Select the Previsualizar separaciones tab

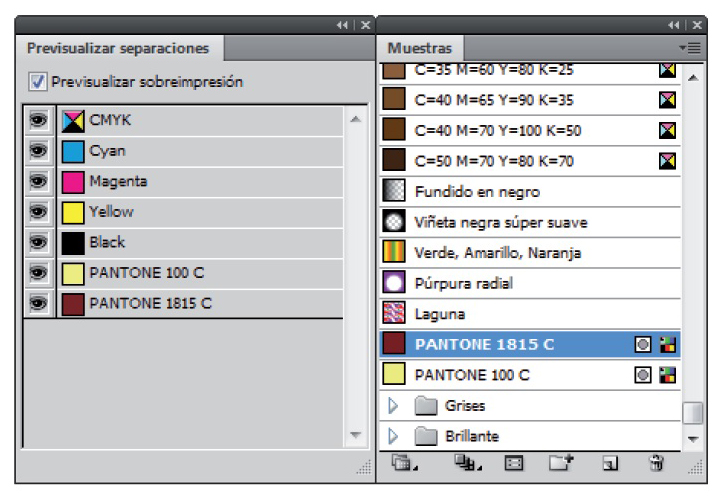[x=118, y=48]
